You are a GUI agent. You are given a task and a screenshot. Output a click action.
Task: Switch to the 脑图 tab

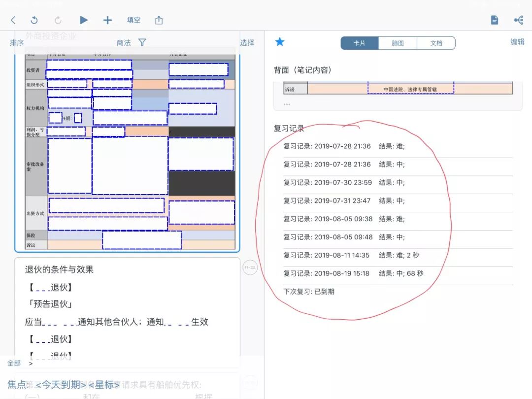click(x=398, y=43)
